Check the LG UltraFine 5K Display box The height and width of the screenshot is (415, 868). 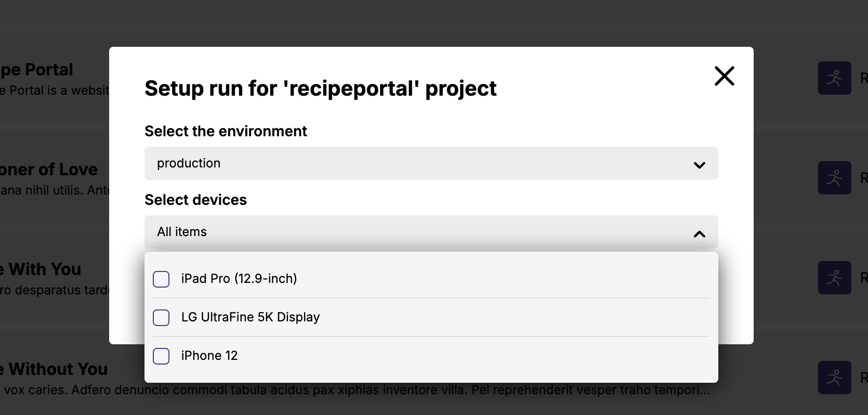[x=161, y=318]
